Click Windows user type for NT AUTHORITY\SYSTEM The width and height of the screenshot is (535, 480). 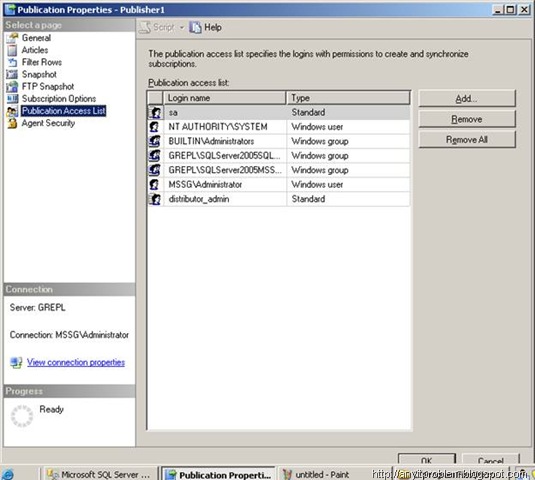348,127
